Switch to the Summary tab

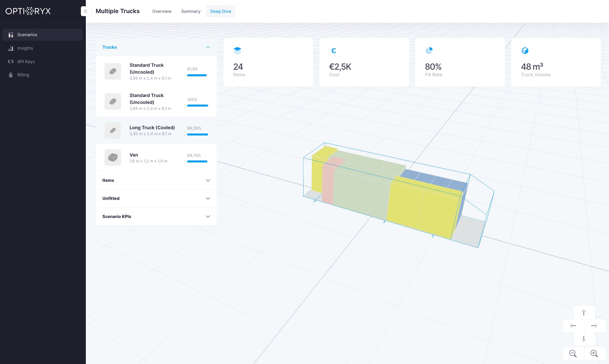click(191, 11)
